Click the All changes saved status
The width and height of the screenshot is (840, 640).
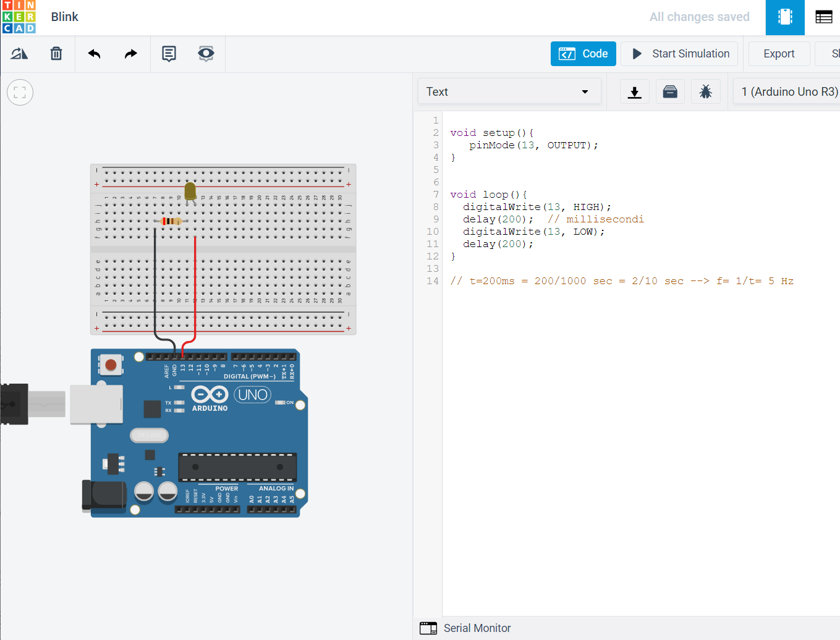click(x=700, y=17)
